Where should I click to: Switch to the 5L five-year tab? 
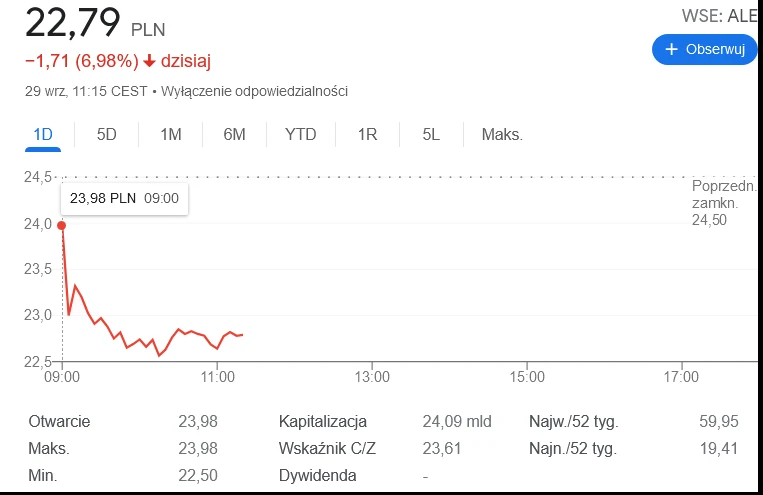click(x=431, y=134)
